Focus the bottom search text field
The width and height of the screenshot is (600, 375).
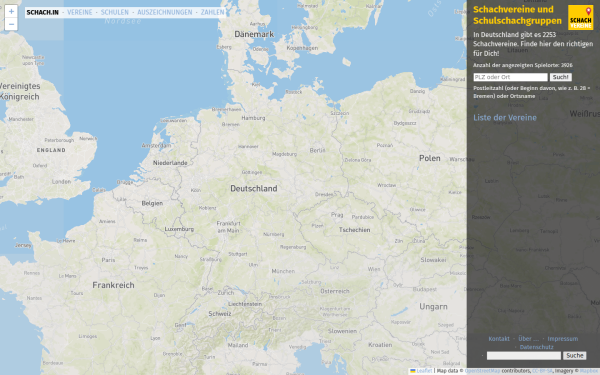click(x=524, y=355)
